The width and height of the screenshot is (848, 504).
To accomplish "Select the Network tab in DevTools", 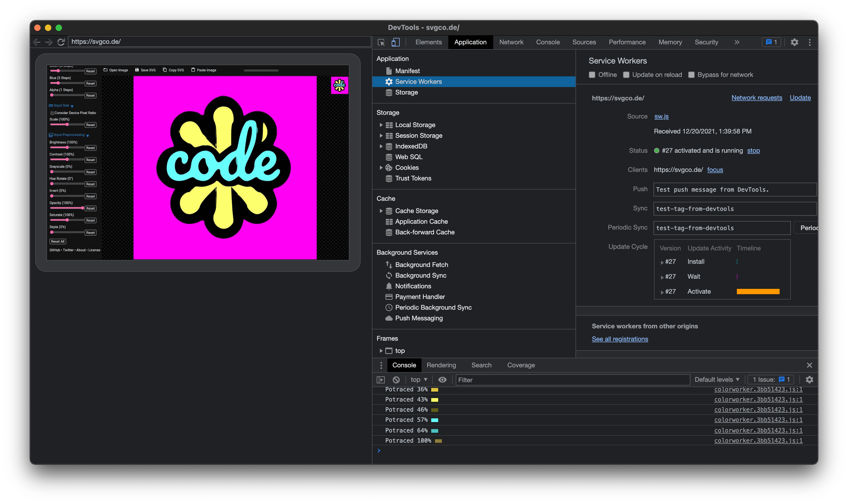I will pos(511,42).
